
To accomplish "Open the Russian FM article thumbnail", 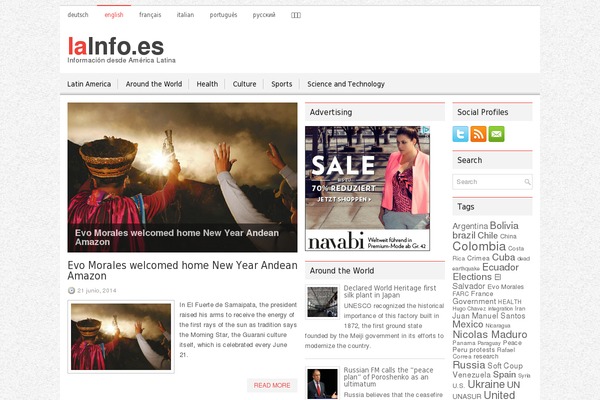I will (x=322, y=384).
